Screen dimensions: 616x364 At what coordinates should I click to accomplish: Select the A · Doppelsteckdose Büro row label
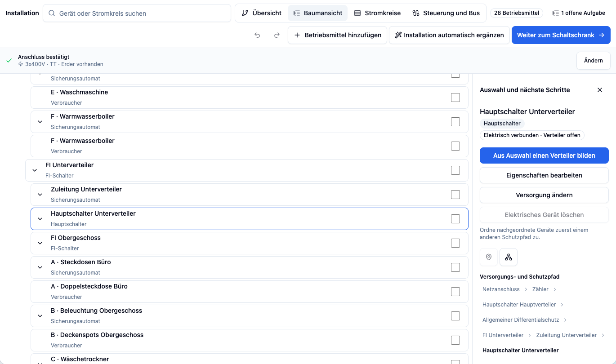[89, 286]
